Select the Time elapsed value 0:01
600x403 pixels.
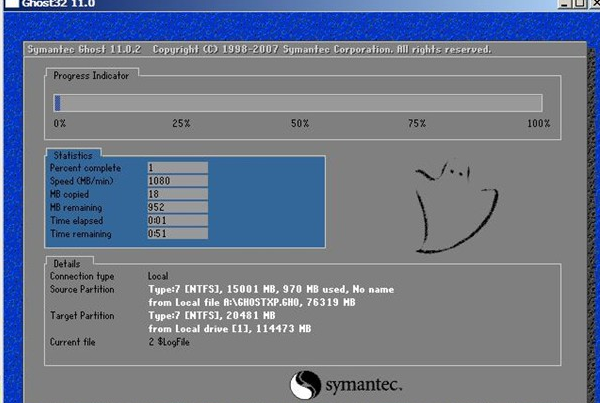coord(178,220)
